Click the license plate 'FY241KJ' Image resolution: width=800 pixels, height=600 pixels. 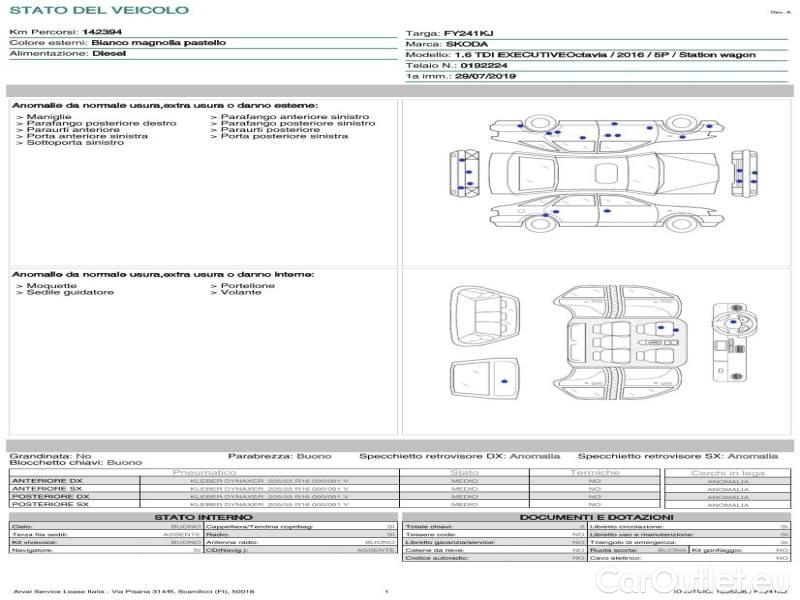(x=468, y=34)
